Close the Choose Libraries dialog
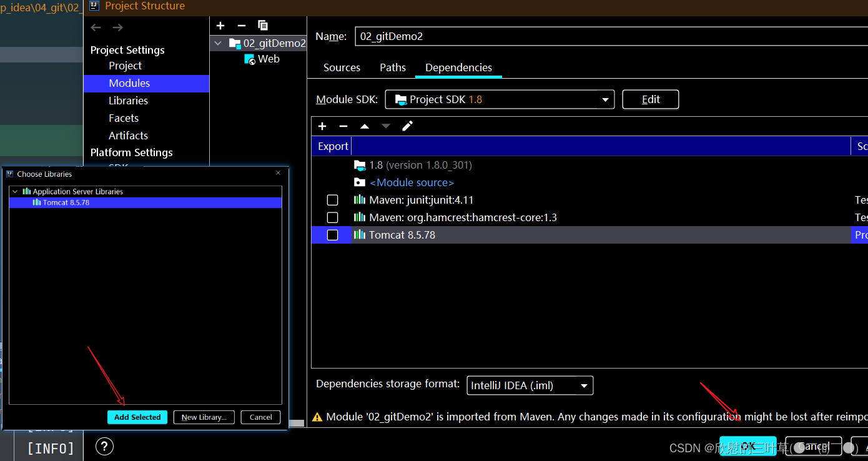Viewport: 868px width, 461px height. [279, 173]
